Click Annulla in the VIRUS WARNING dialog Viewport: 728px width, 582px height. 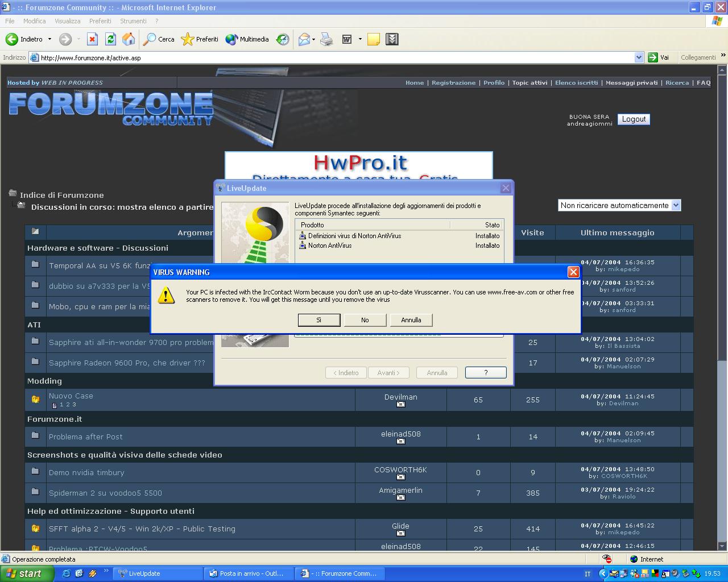(411, 320)
